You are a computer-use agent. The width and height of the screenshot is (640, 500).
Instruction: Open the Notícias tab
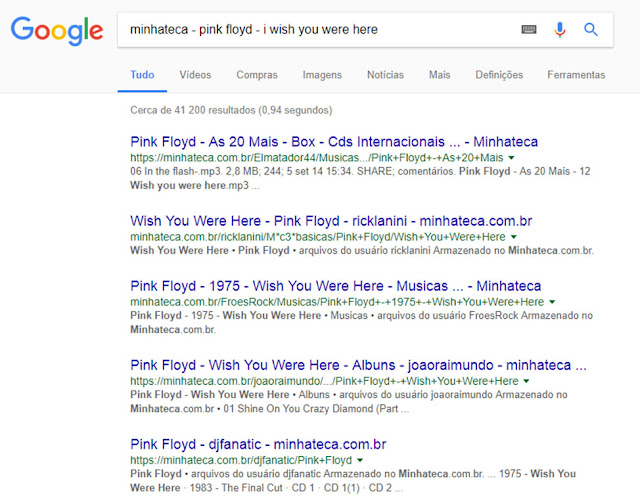click(385, 75)
